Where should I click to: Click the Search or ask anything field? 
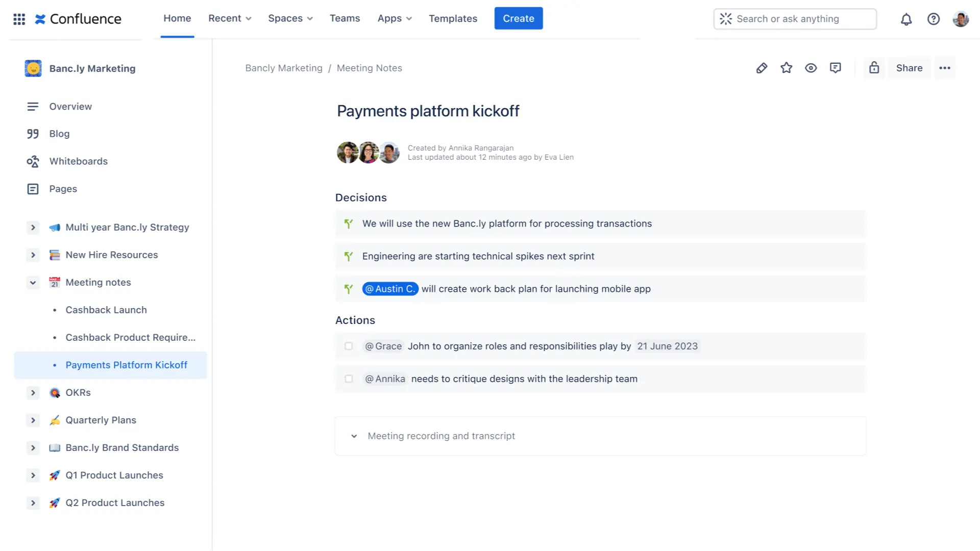click(795, 19)
